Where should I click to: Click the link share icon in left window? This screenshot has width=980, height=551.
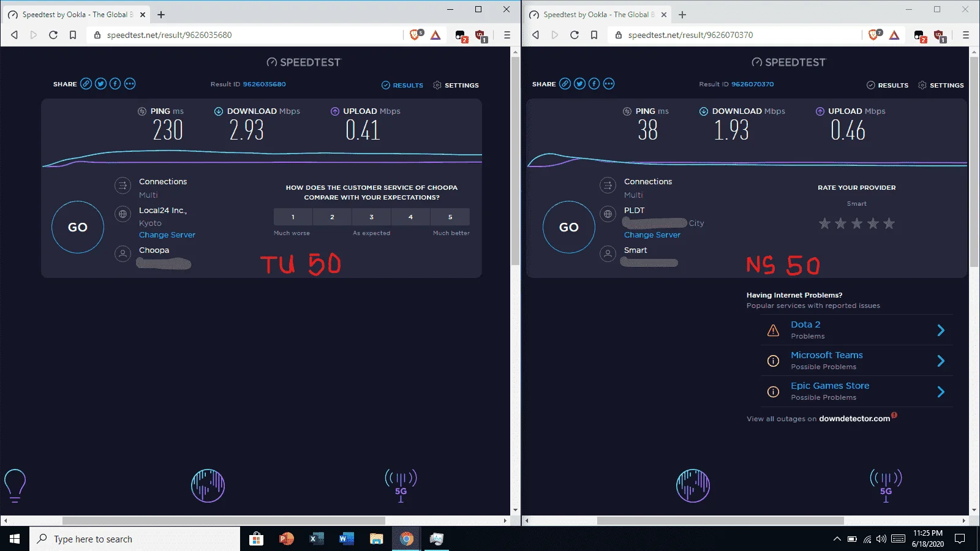[86, 84]
